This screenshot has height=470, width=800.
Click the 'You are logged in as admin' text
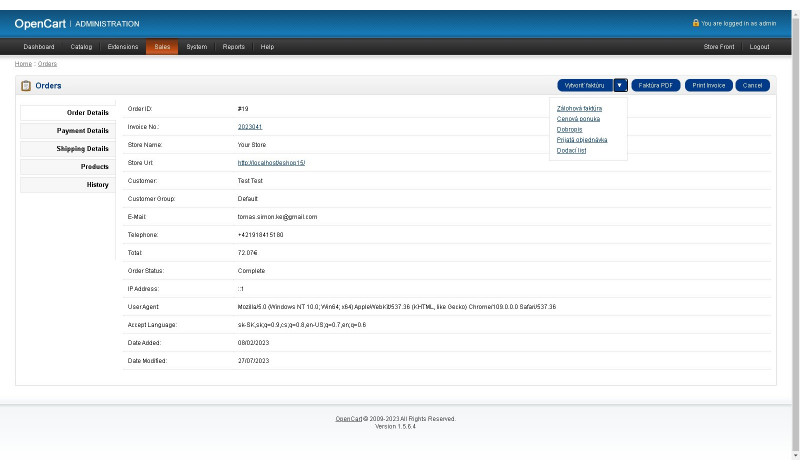pos(739,23)
